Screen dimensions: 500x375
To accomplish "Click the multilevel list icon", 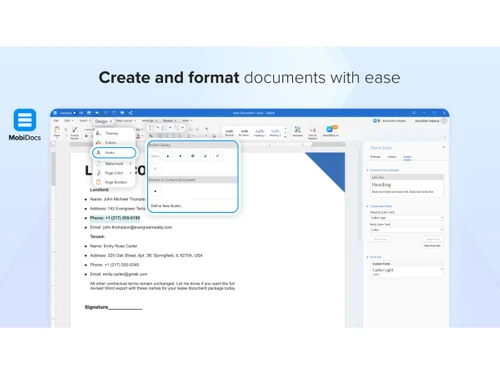I will (177, 128).
